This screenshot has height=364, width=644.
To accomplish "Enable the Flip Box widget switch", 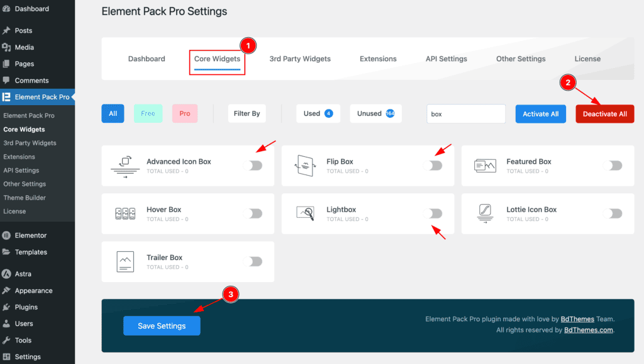I will (433, 166).
